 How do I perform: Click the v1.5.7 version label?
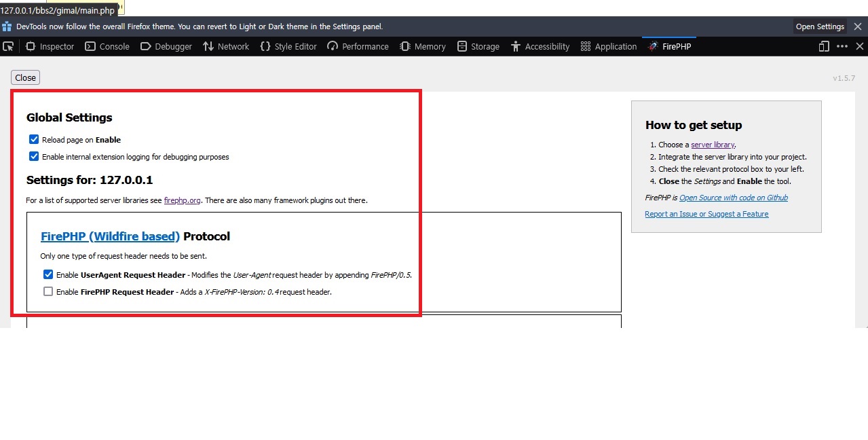coord(844,78)
